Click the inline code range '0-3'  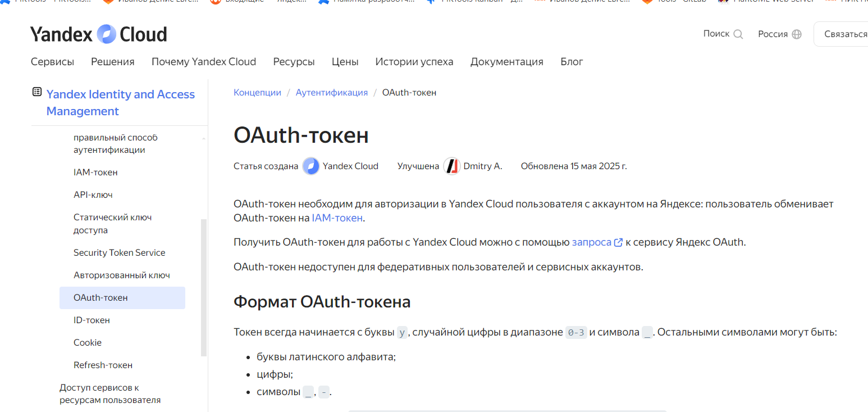(x=576, y=333)
